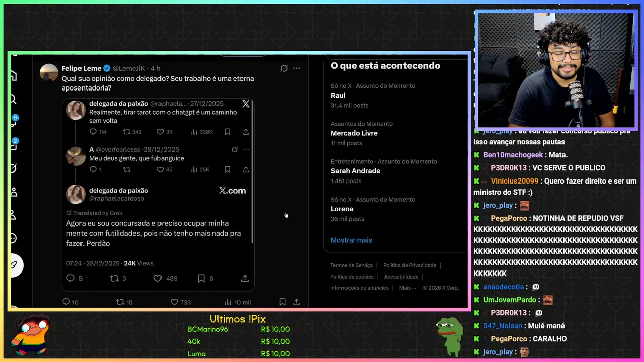This screenshot has height=362, width=644.
Task: Click Grok explain icon on Felipe Leme's post
Action: click(284, 68)
